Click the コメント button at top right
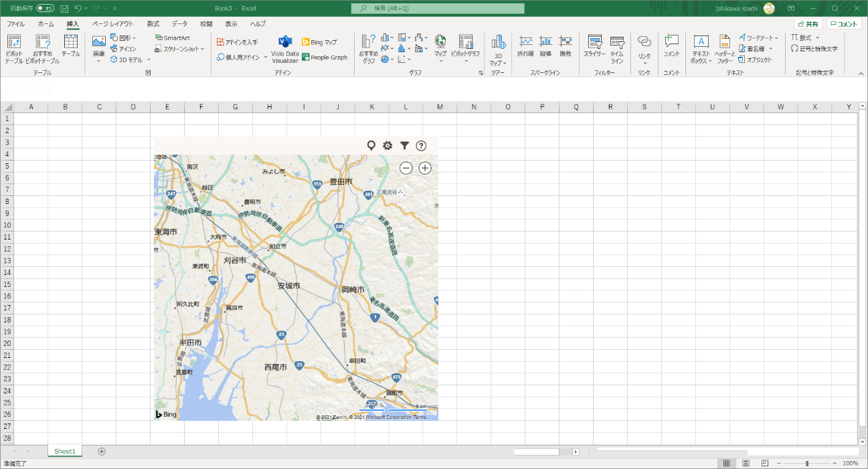 [844, 24]
